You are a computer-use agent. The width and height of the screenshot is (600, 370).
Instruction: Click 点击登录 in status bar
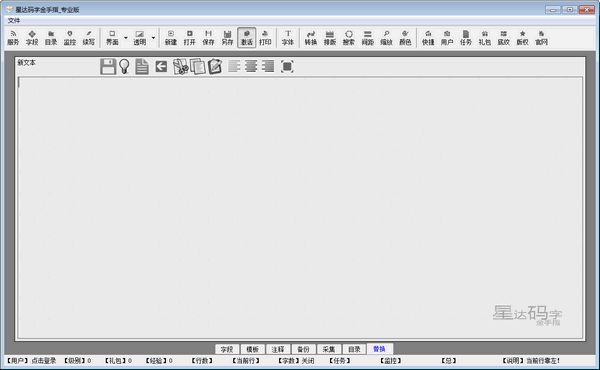(x=44, y=360)
